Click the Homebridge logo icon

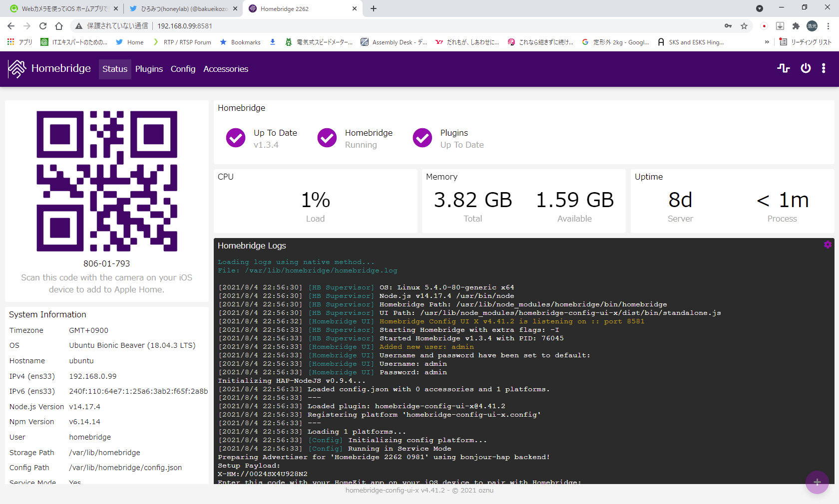(x=16, y=69)
